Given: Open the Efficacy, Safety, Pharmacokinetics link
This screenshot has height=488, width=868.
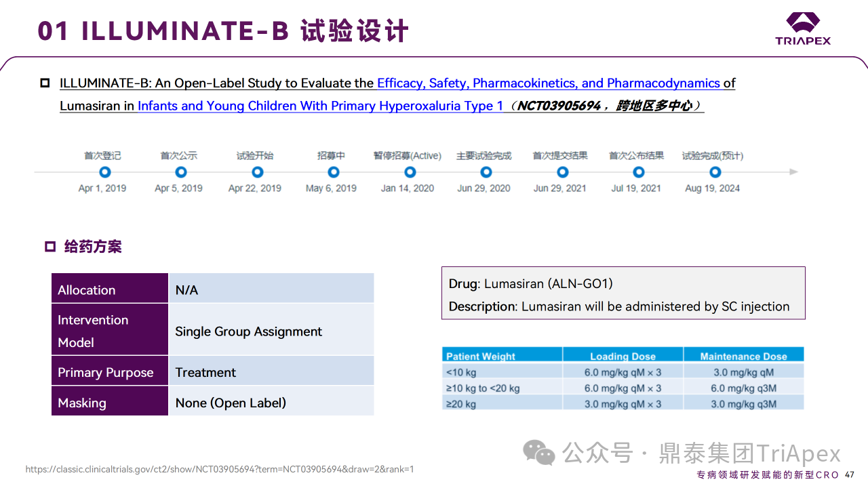Looking at the screenshot, I should tap(548, 83).
